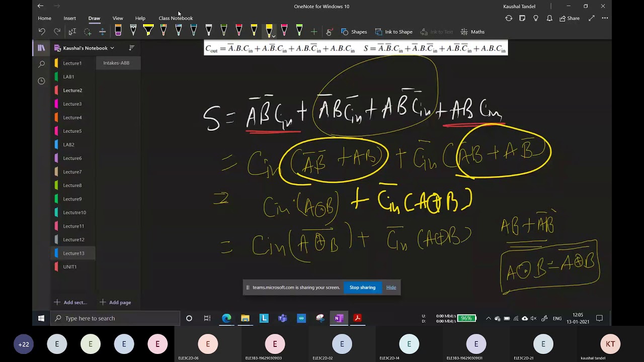Click the sync status icon

click(509, 18)
